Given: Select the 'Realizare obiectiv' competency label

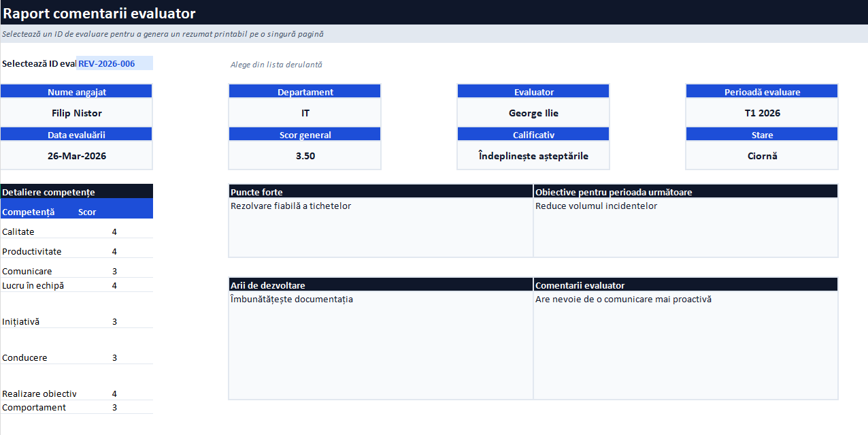Looking at the screenshot, I should (x=39, y=393).
